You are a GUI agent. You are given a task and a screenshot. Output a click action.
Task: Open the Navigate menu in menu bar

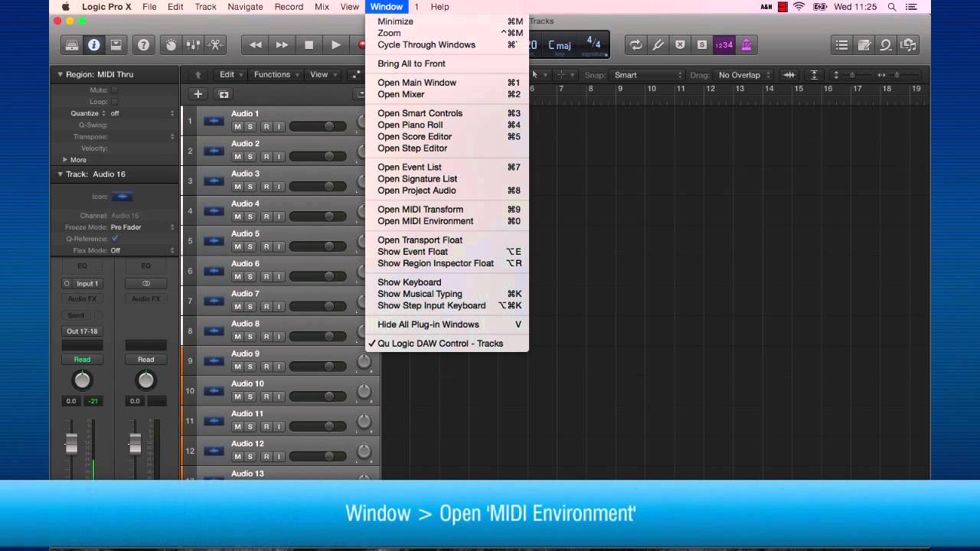click(x=245, y=7)
